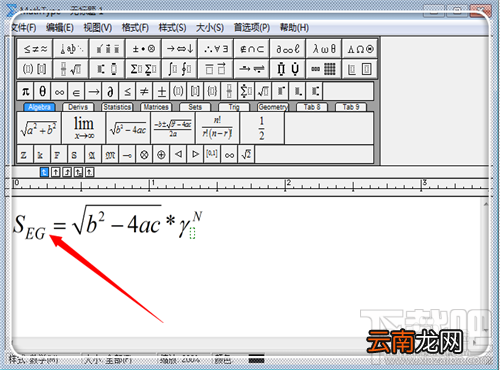This screenshot has width=500, height=370.
Task: Click the scroll-up arrow of editing area
Action: (x=486, y=204)
